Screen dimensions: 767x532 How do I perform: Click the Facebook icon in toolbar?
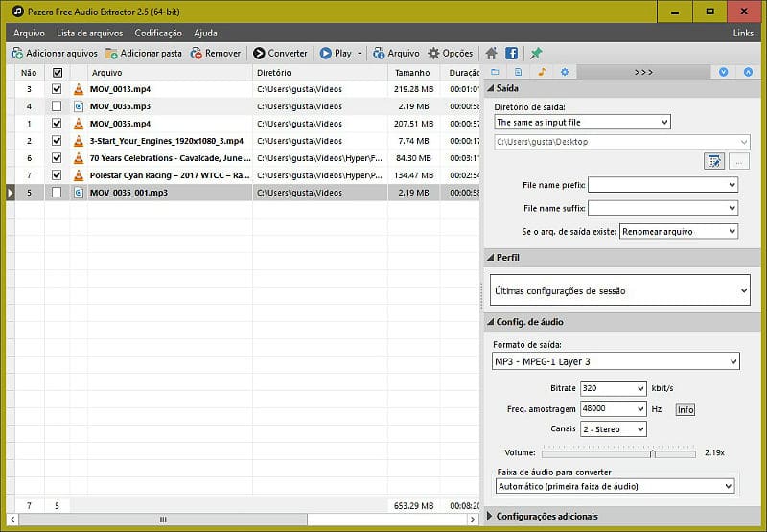click(511, 54)
